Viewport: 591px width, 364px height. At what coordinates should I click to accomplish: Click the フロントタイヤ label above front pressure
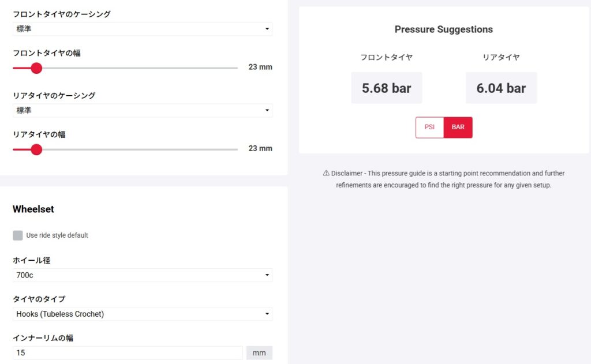386,57
